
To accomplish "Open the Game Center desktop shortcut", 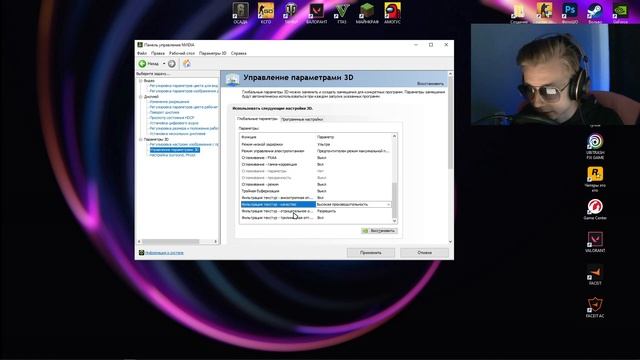I will (x=595, y=209).
